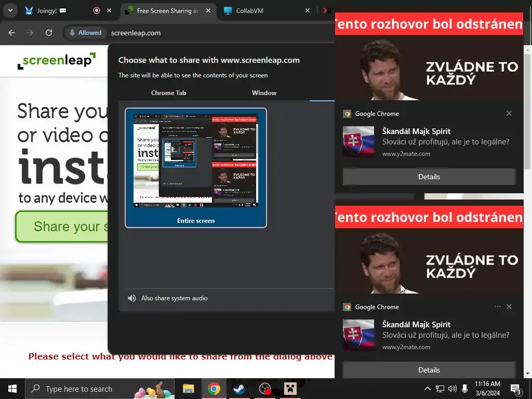532x399 pixels.
Task: Open the network status tray icon
Action: tap(440, 389)
